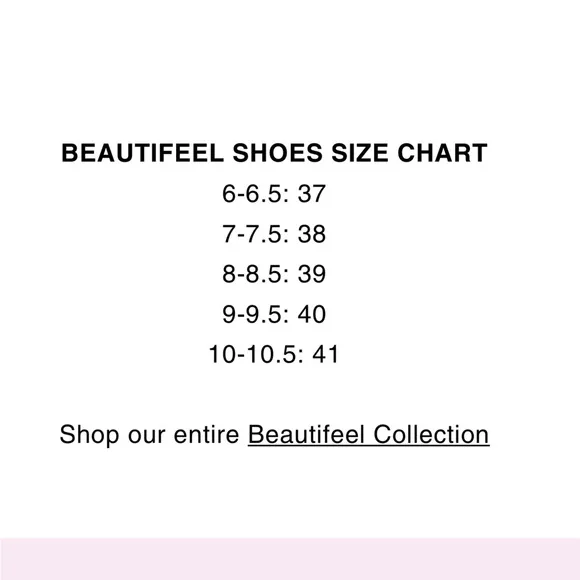
Task: Click the pink band below the chart
Action: 290,559
